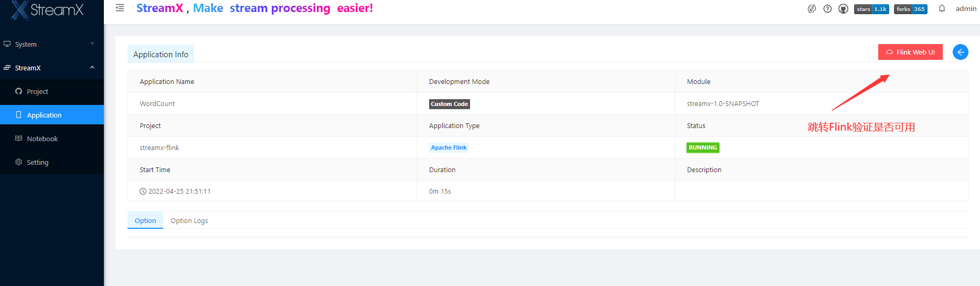Click the Flink Web UI button

tap(910, 52)
